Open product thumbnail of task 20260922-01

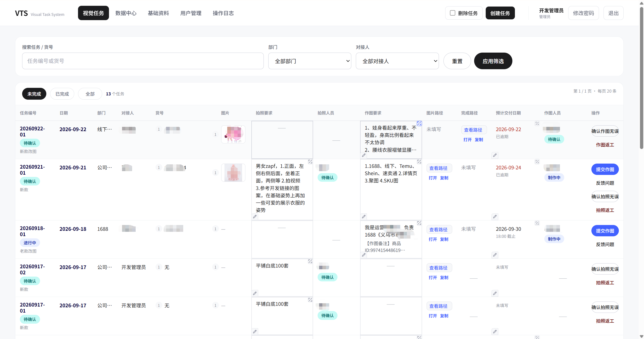point(233,134)
